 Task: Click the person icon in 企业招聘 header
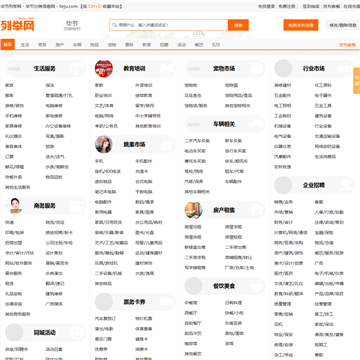[346, 185]
